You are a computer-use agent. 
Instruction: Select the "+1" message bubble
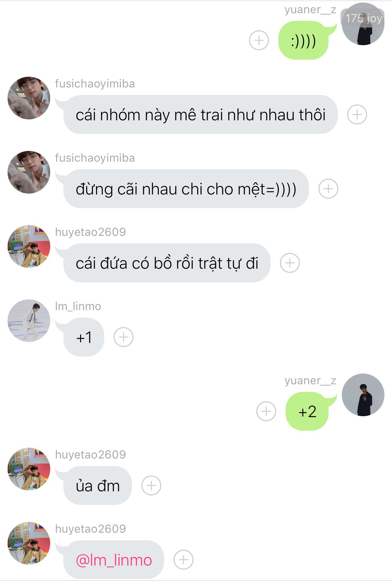tap(84, 337)
